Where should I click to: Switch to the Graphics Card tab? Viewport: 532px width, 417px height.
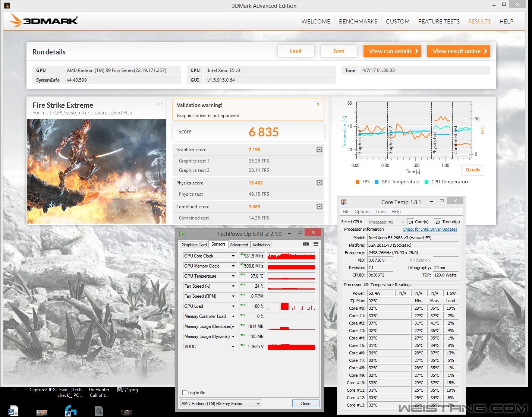pyautogui.click(x=194, y=245)
